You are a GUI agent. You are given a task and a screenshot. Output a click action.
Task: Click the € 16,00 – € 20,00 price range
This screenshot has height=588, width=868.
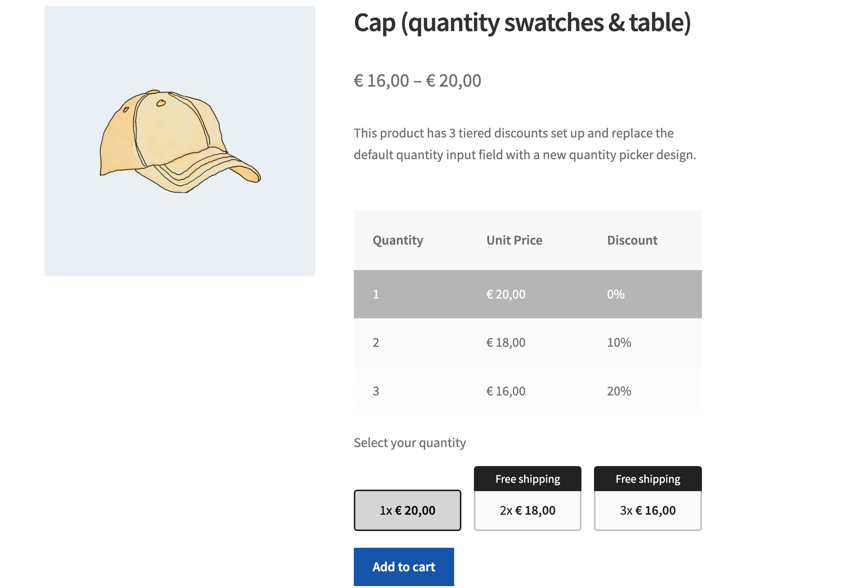[x=417, y=81]
